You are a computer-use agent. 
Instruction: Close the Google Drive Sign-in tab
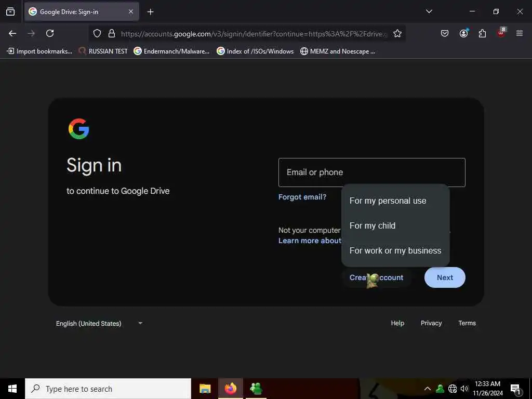[130, 12]
